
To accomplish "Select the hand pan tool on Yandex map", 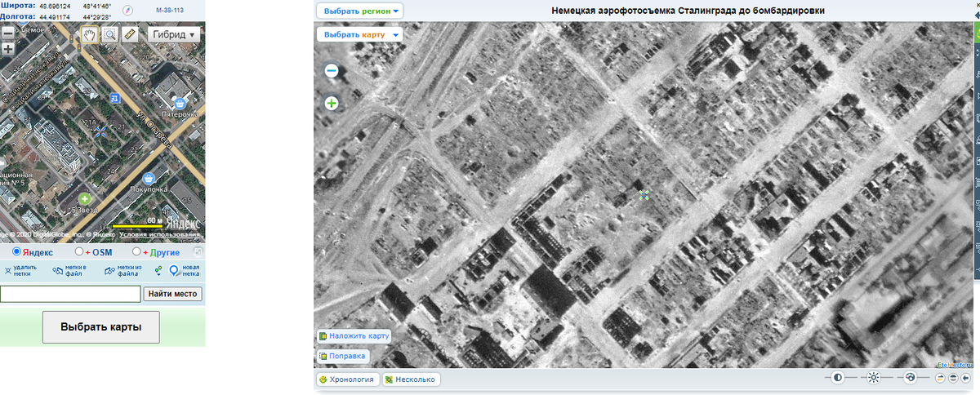I will 89,35.
